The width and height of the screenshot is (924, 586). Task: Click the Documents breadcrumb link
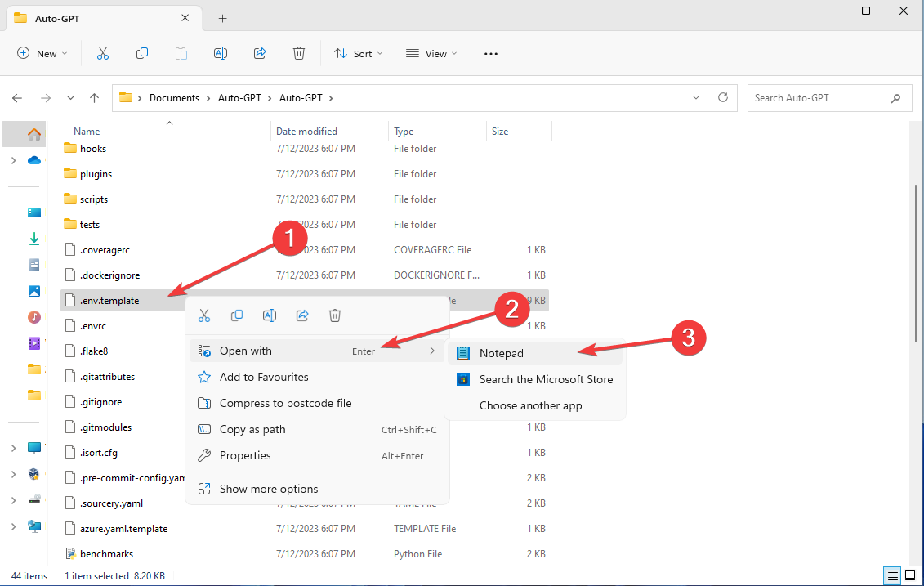175,98
